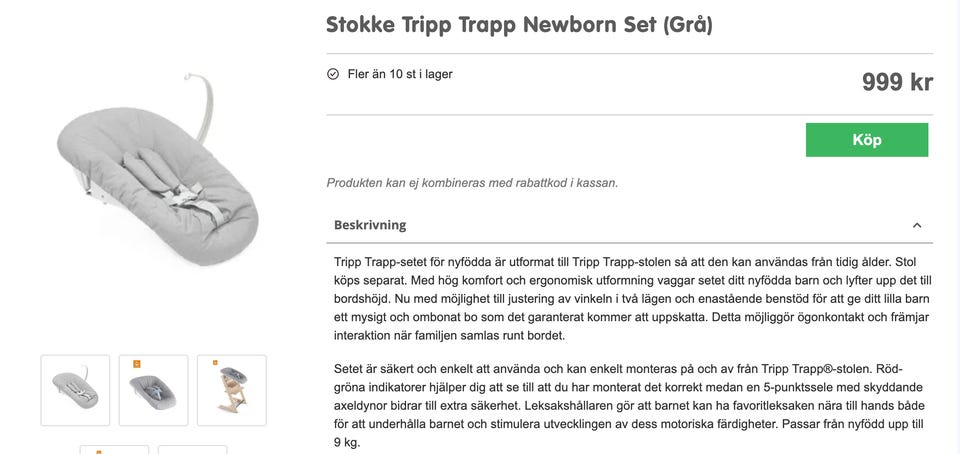Click the first description paragraph
Viewport: 960px width, 454px height.
point(632,298)
